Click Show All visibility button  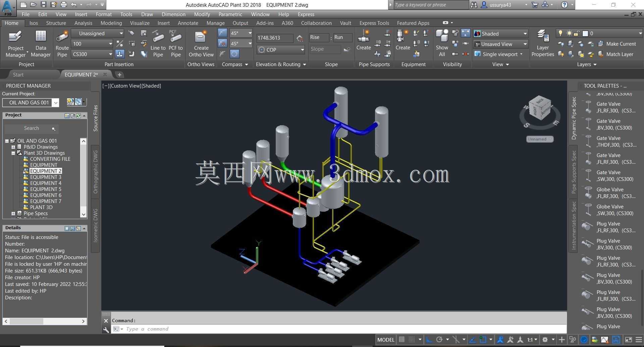click(x=442, y=44)
